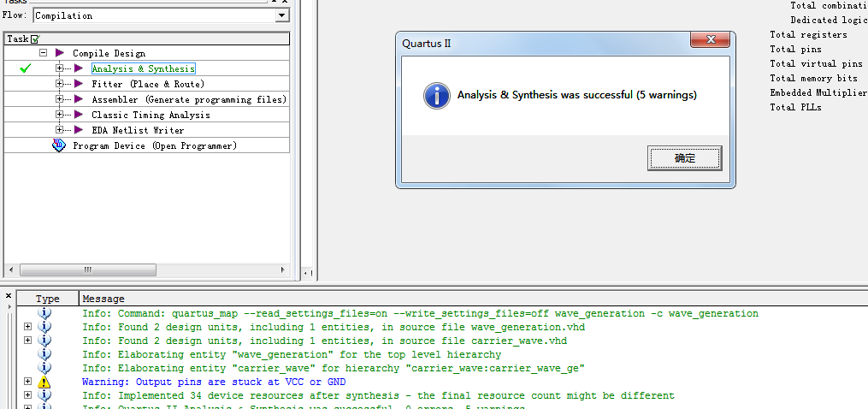Close the messages panel with X
Viewport: 868px width, 409px height.
(9, 297)
